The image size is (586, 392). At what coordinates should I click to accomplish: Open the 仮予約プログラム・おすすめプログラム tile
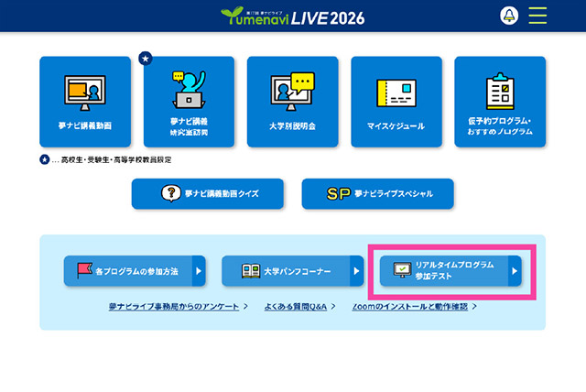500,102
